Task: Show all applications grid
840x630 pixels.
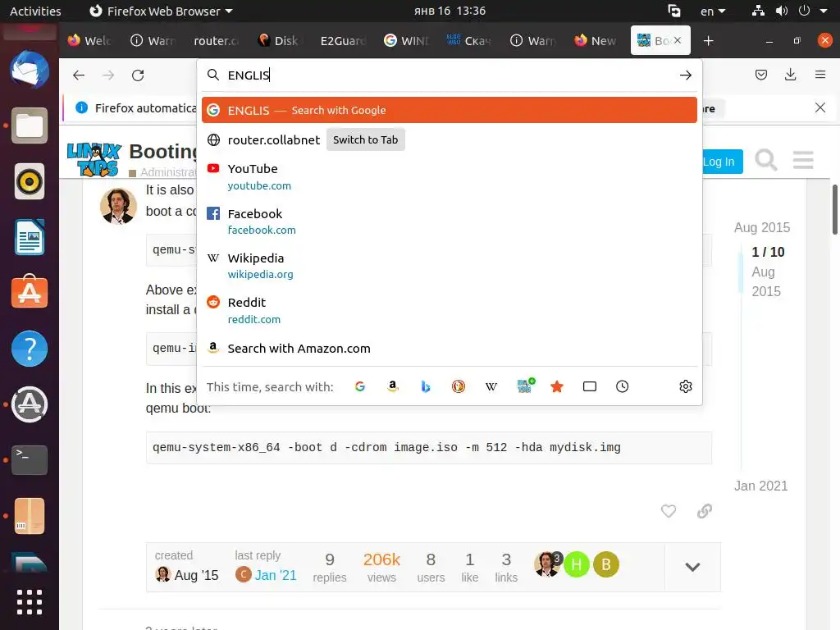Action: click(30, 601)
